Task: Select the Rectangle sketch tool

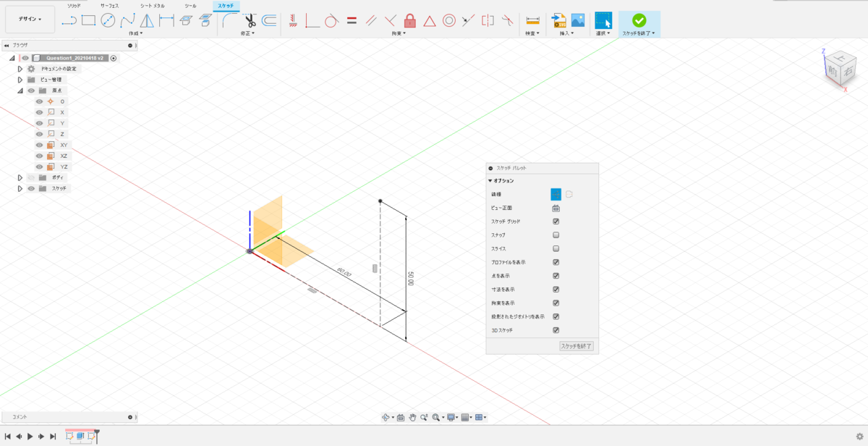Action: (88, 20)
